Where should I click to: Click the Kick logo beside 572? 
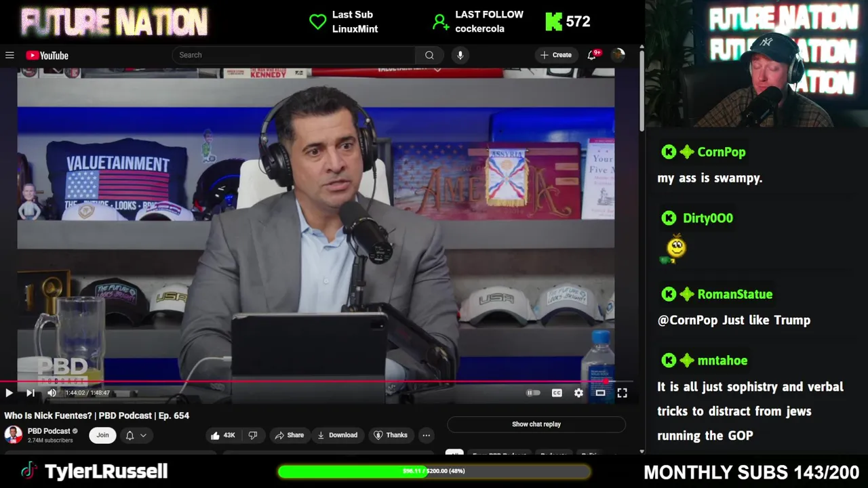(x=554, y=22)
